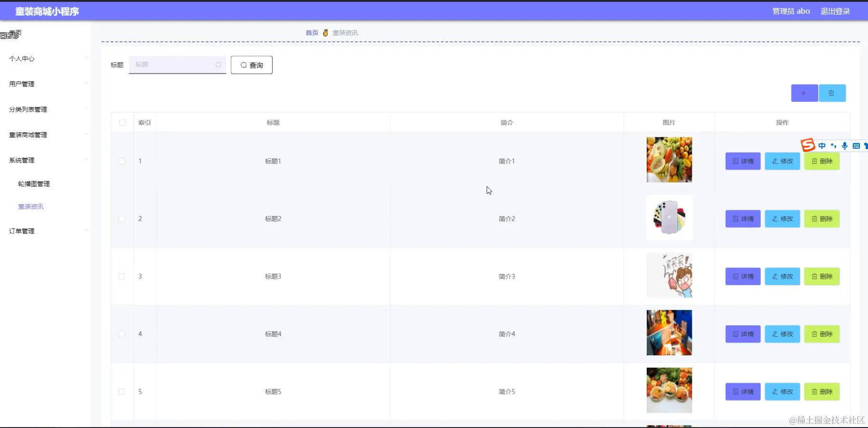Expand the 订单管理 sidebar menu
The image size is (868, 428).
click(x=46, y=231)
